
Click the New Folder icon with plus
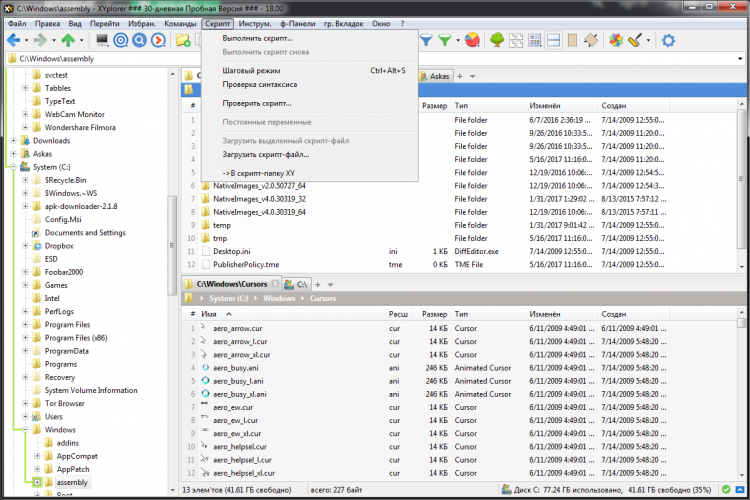(183, 40)
